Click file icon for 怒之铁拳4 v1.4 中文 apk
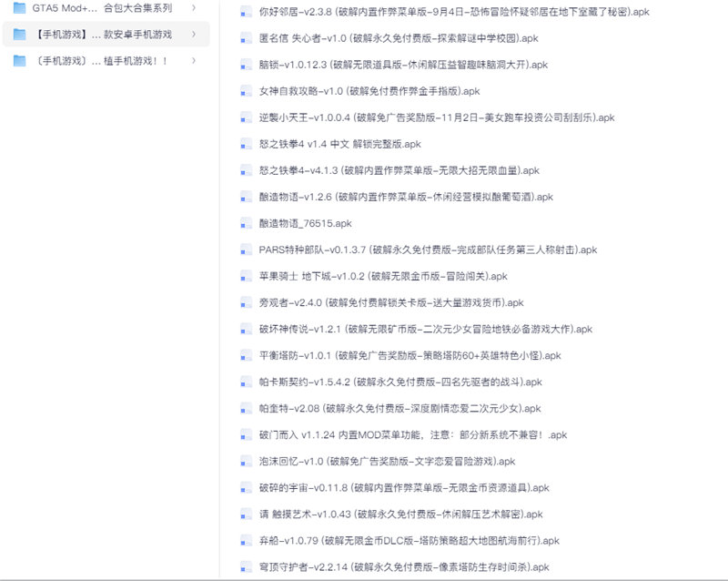728x581 pixels. [246, 144]
